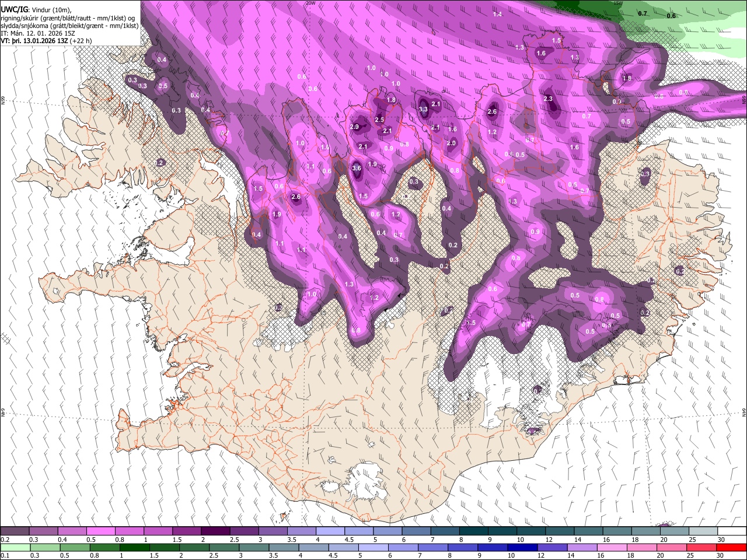This screenshot has width=747, height=560.
Task: Click the '2.5' precipitation value on the map
Action: click(379, 120)
